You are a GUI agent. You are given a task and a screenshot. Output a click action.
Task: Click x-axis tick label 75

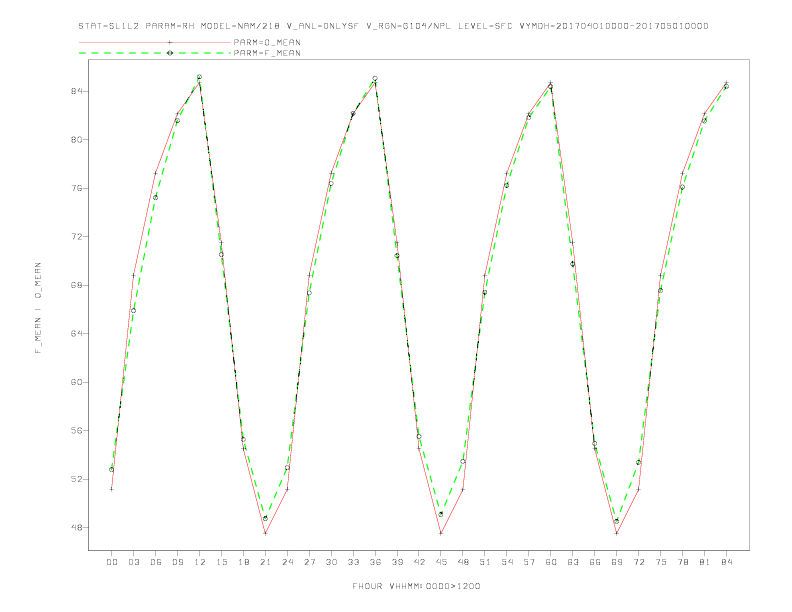pos(661,562)
